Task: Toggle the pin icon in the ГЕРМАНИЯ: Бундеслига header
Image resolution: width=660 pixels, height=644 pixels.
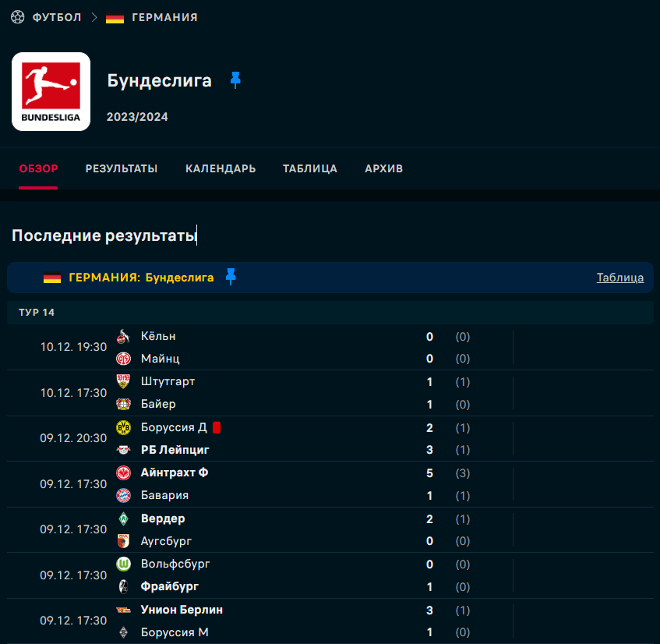Action: (x=231, y=277)
